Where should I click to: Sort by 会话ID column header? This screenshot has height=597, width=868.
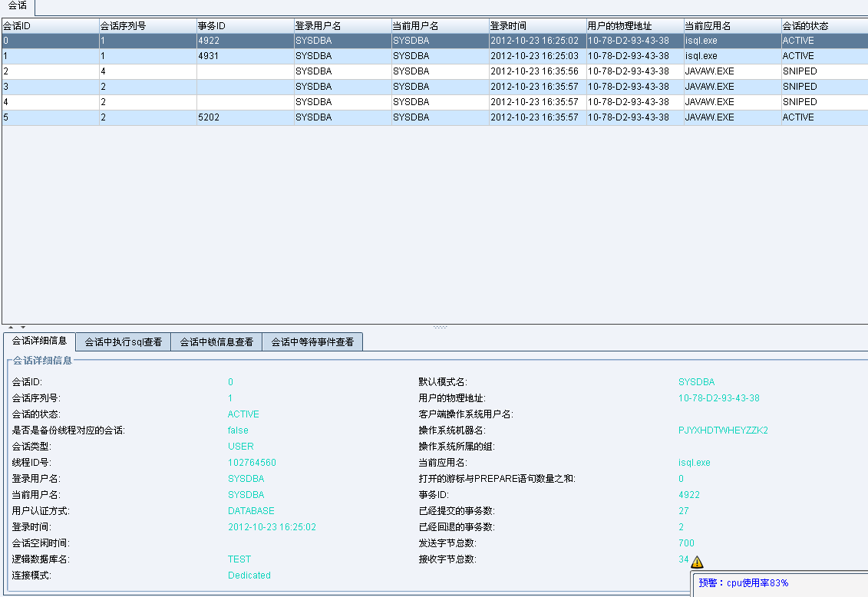50,26
